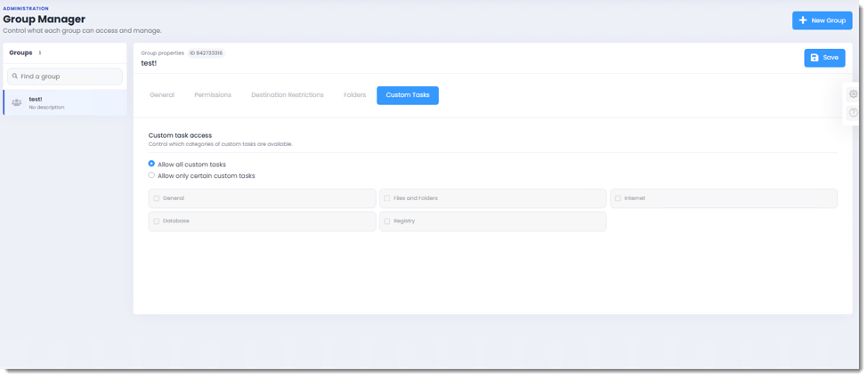Click the group people icon beside test!
The image size is (868, 378).
pos(17,102)
